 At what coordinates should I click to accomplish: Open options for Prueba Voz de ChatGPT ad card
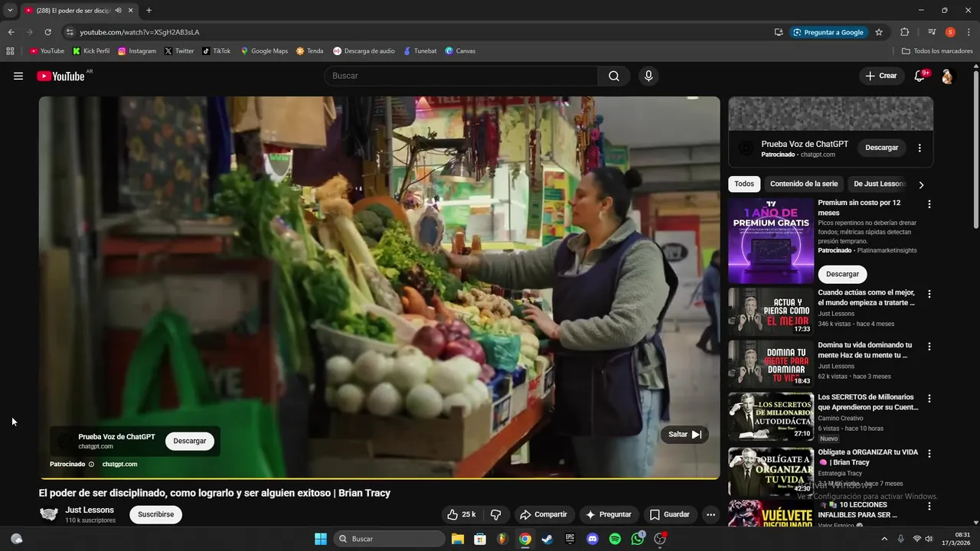(920, 148)
